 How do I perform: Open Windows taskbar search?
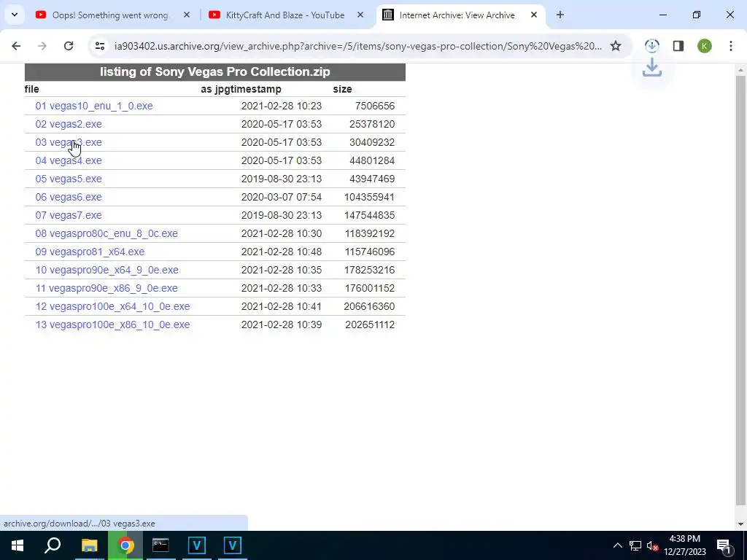(53, 545)
